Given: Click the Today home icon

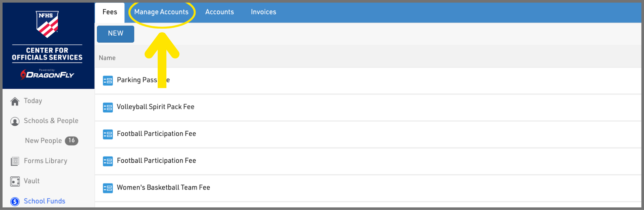Looking at the screenshot, I should coord(15,101).
